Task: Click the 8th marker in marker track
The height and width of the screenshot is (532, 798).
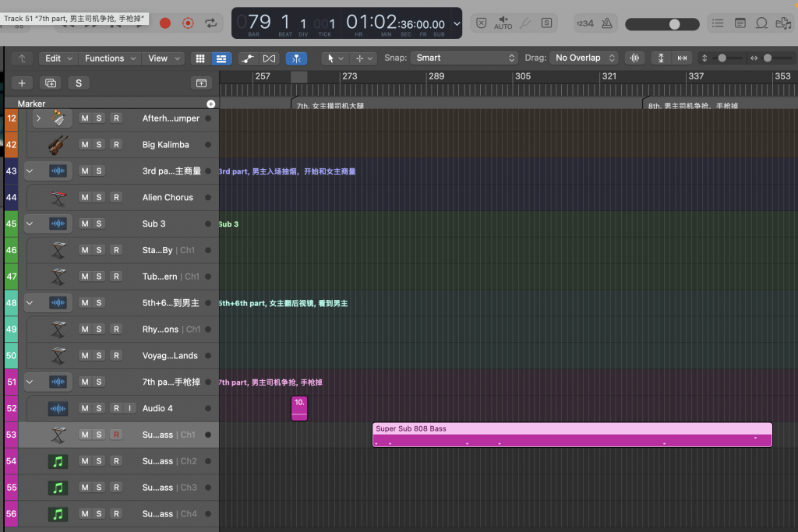Action: (x=693, y=105)
